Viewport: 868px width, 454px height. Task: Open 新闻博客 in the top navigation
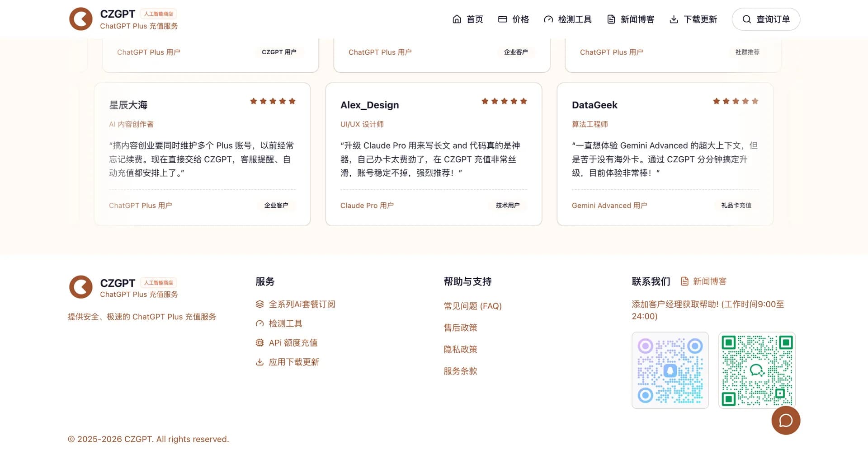(x=631, y=19)
